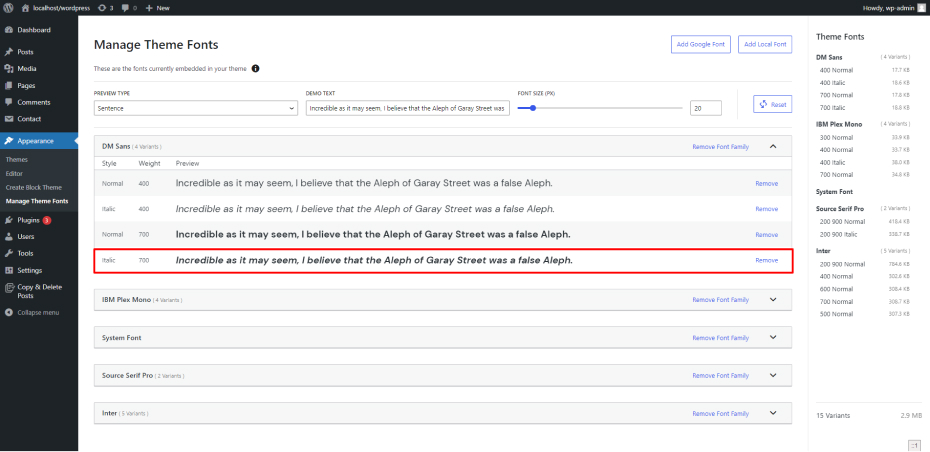Click the info icon beside fonts description
The image size is (930, 452).
(x=255, y=69)
